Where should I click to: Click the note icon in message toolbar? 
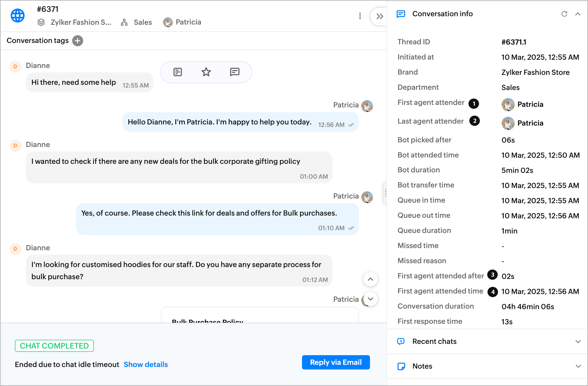pyautogui.click(x=178, y=72)
